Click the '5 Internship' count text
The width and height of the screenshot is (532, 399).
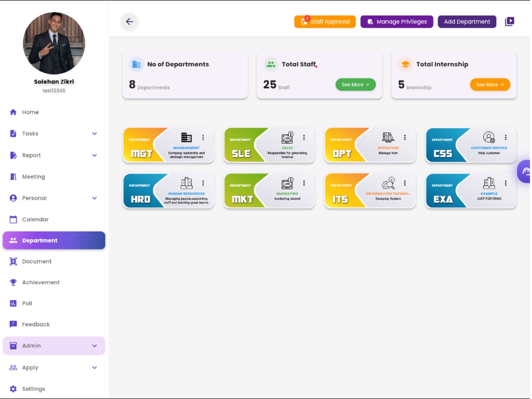tap(414, 85)
